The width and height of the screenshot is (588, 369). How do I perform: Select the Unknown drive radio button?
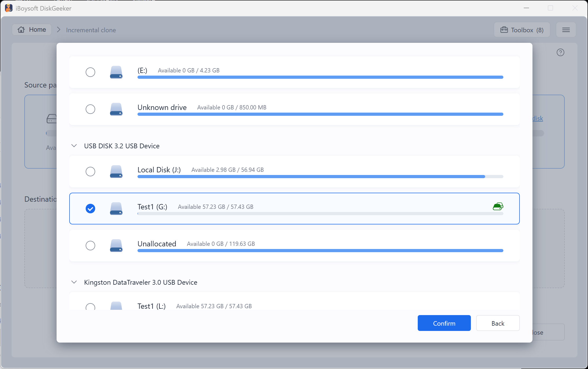[90, 109]
